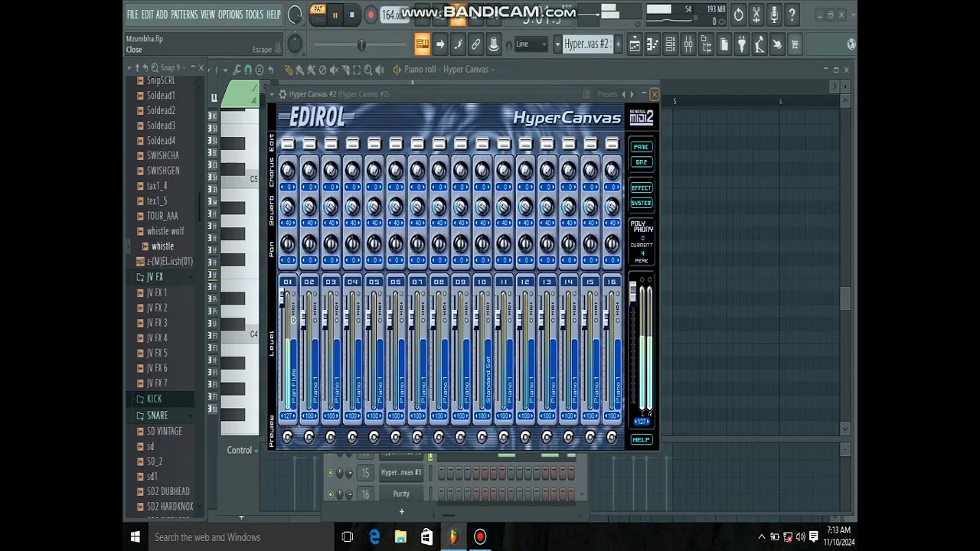Select SD VINTAGE sample in browser
980x551 pixels.
coord(165,431)
